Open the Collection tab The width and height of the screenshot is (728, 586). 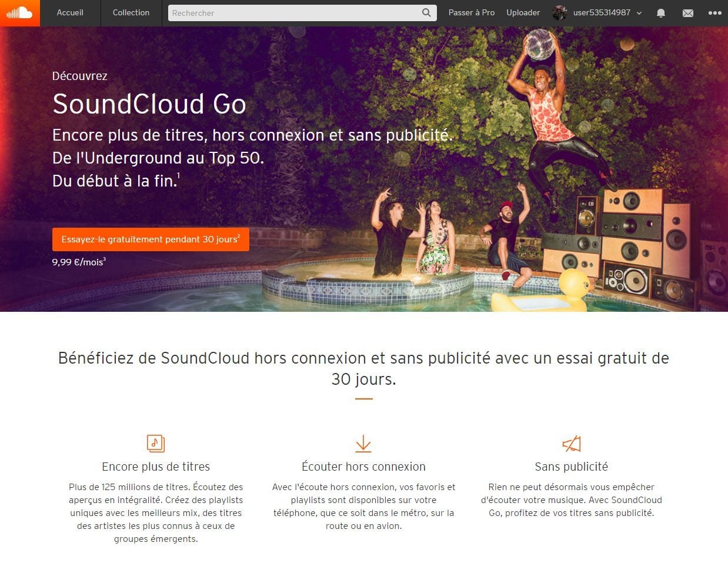[131, 12]
